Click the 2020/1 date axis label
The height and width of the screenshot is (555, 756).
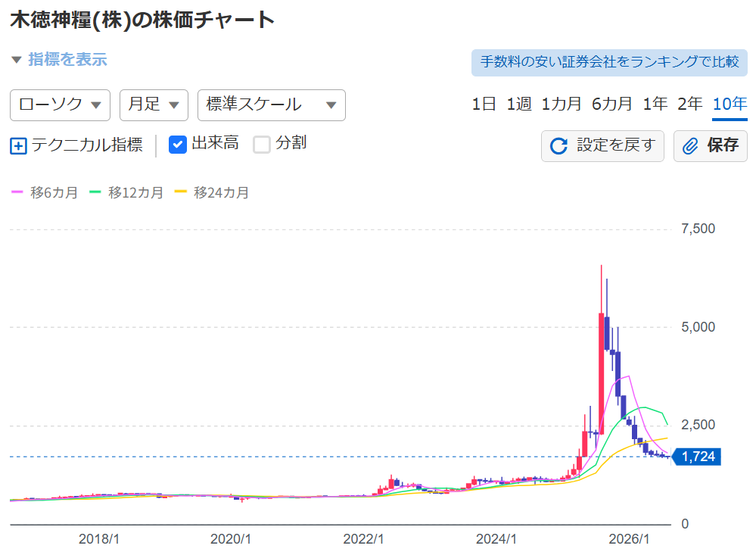click(x=231, y=539)
